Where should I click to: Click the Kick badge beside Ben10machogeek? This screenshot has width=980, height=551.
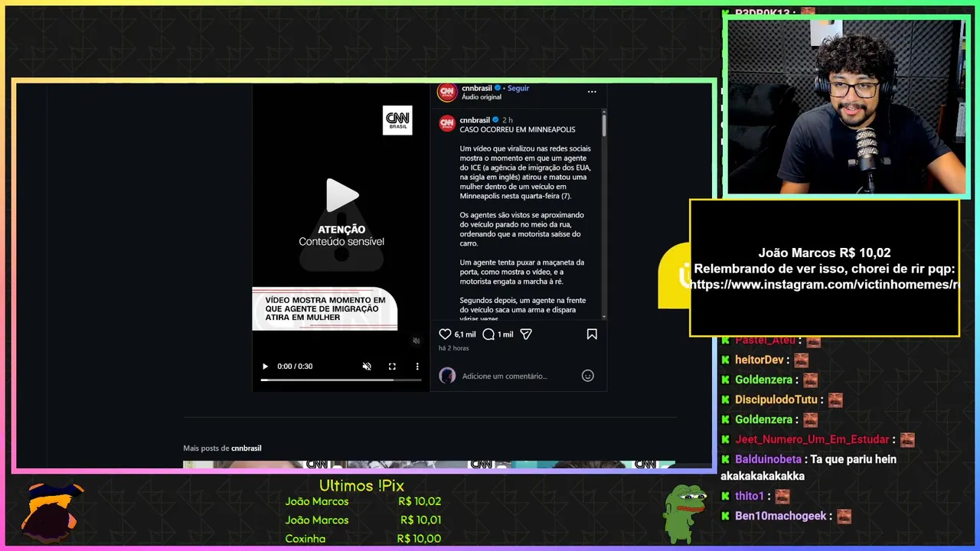(x=725, y=516)
